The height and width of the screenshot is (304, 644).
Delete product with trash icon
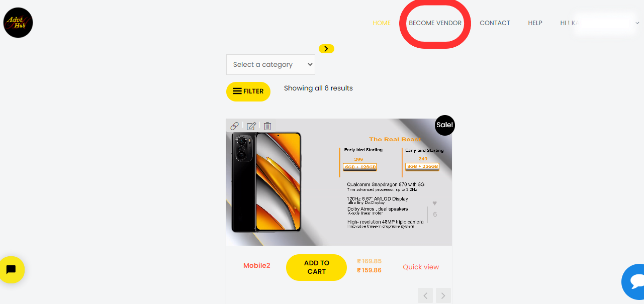pos(267,126)
